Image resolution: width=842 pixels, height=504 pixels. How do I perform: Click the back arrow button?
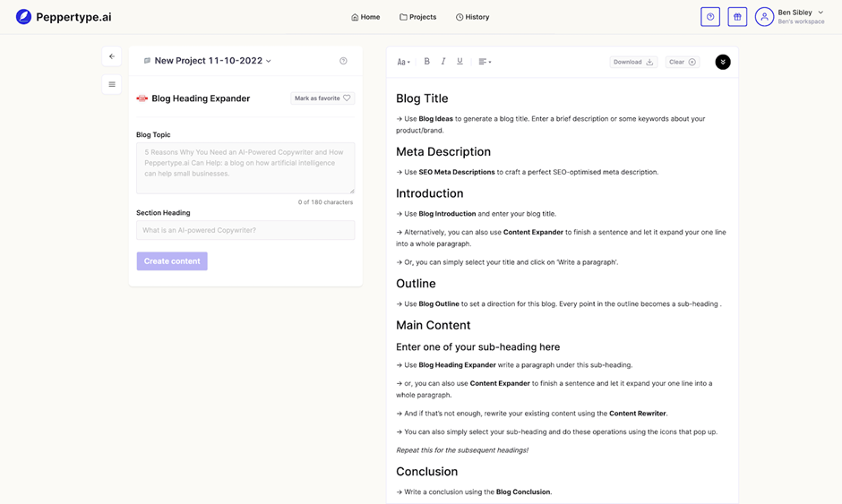coord(112,56)
